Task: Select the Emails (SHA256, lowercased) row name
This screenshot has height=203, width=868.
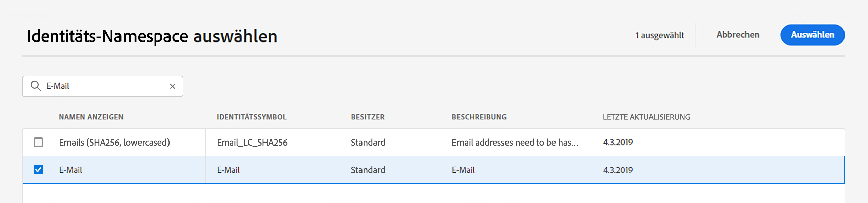Action: click(x=114, y=143)
